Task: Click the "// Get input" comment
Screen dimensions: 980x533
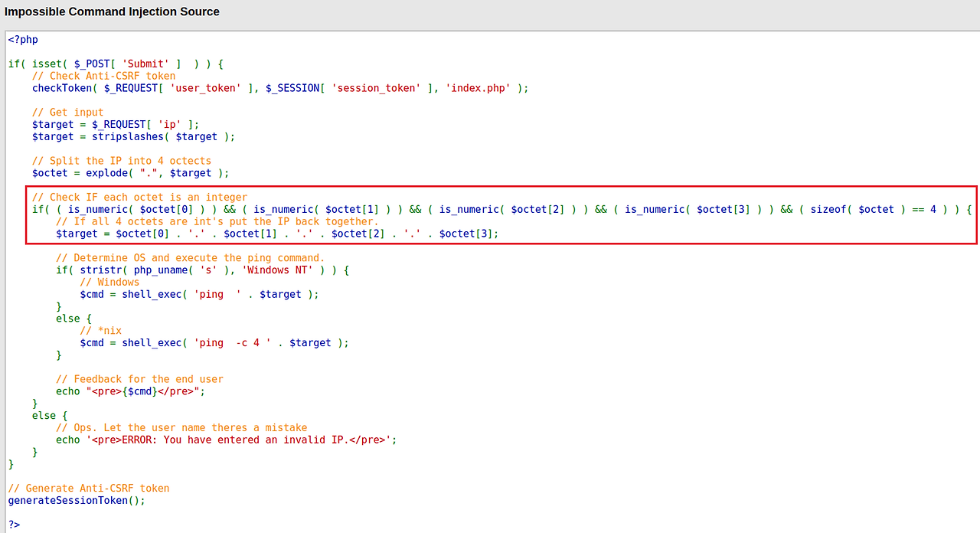Action: tap(68, 113)
